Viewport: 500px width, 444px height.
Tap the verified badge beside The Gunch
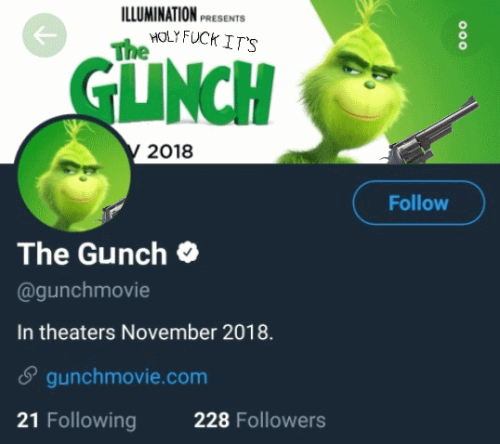pos(188,252)
